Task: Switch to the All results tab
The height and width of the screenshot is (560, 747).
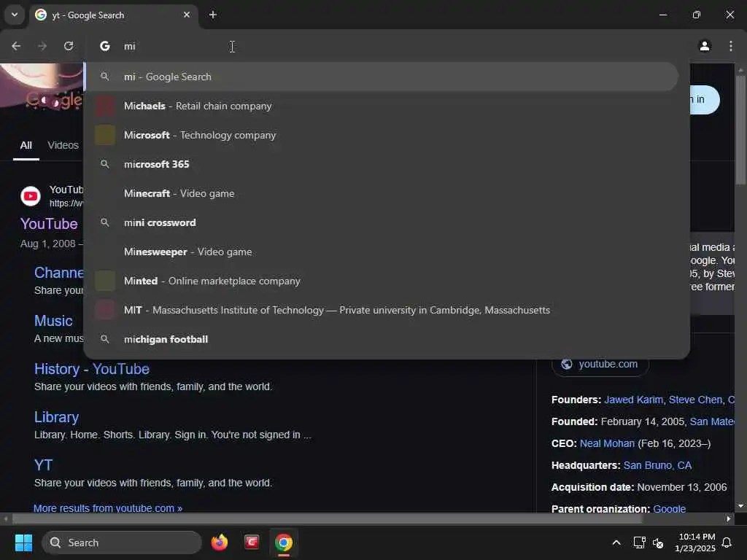Action: click(x=26, y=145)
